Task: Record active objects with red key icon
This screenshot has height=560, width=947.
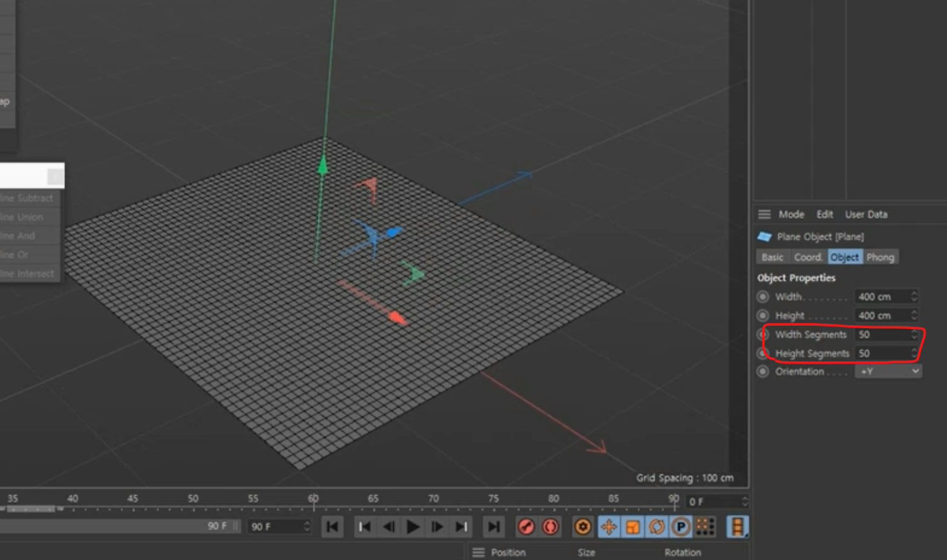Action: pyautogui.click(x=526, y=527)
